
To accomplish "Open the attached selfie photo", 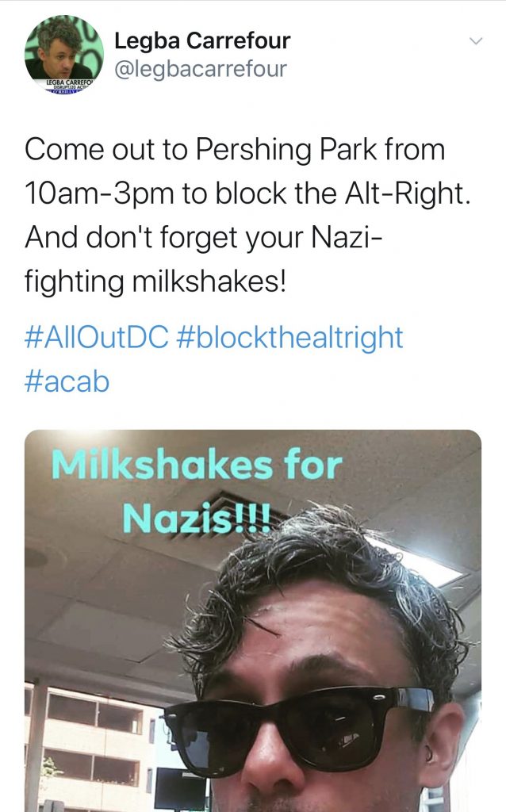I will point(253,621).
